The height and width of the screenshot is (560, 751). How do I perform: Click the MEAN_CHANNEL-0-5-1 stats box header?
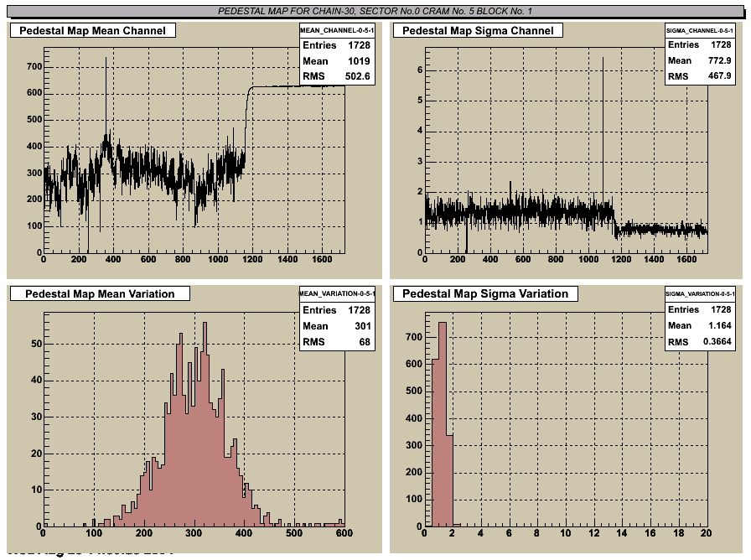(x=337, y=30)
